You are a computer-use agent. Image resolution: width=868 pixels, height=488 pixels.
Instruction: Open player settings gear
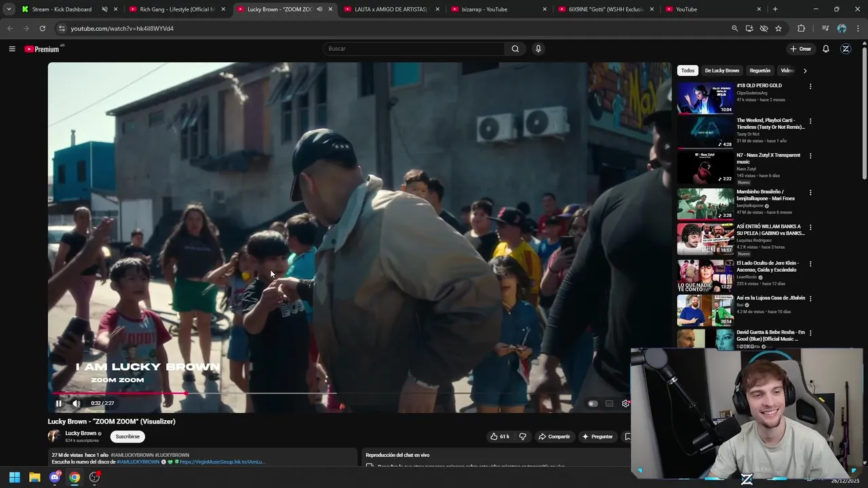[x=625, y=403]
